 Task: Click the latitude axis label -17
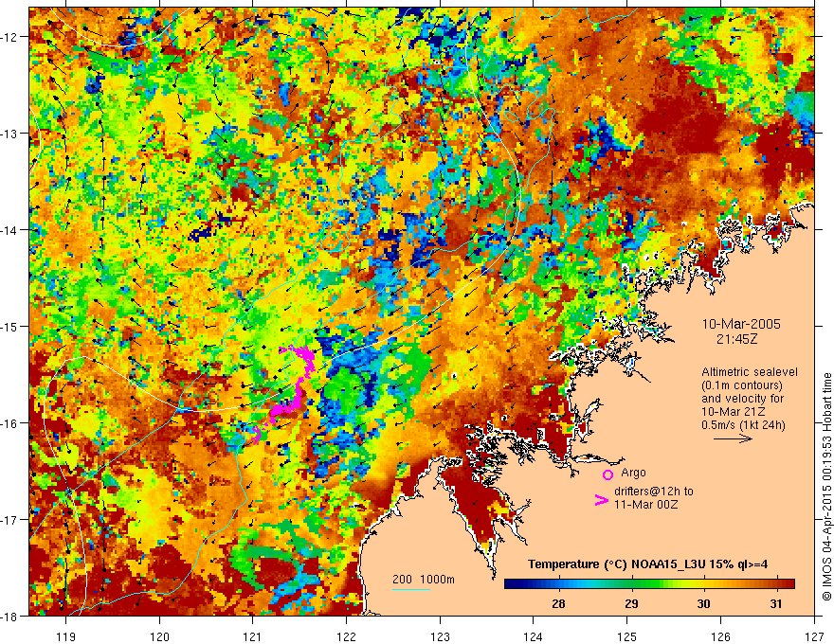point(10,520)
